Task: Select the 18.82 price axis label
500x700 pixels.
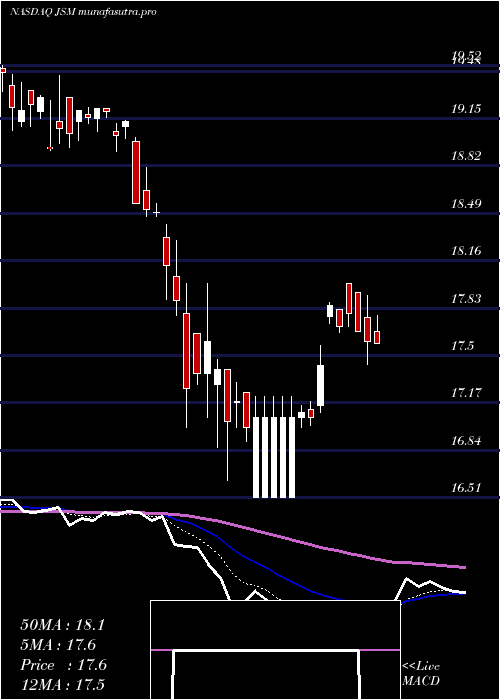Action: pyautogui.click(x=467, y=156)
